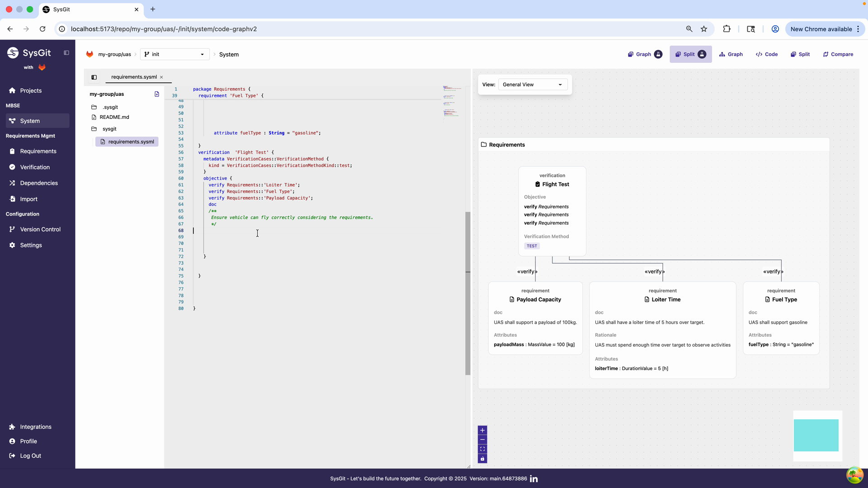Expand the sysgit folder
868x488 pixels.
pos(109,129)
